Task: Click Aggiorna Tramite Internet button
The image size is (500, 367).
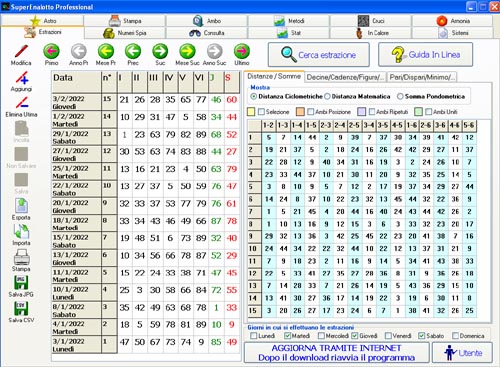Action: 337,353
